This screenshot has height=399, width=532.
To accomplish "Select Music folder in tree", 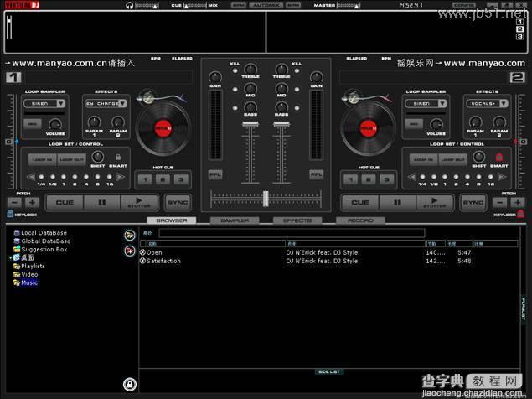I will pyautogui.click(x=29, y=282).
